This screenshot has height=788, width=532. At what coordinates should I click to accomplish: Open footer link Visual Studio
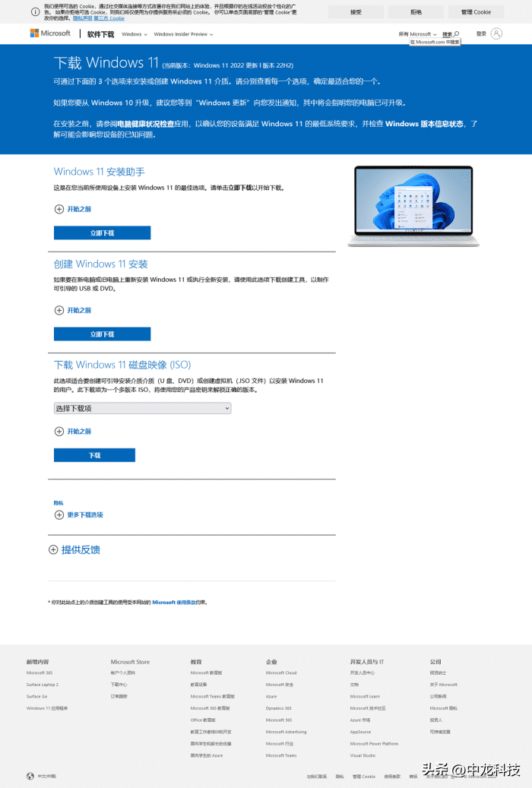[x=363, y=755]
